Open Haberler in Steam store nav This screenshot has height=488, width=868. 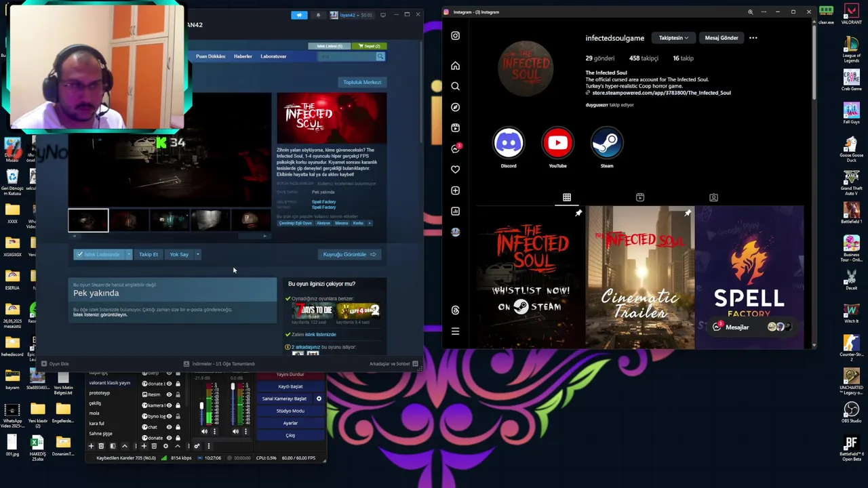(x=243, y=56)
